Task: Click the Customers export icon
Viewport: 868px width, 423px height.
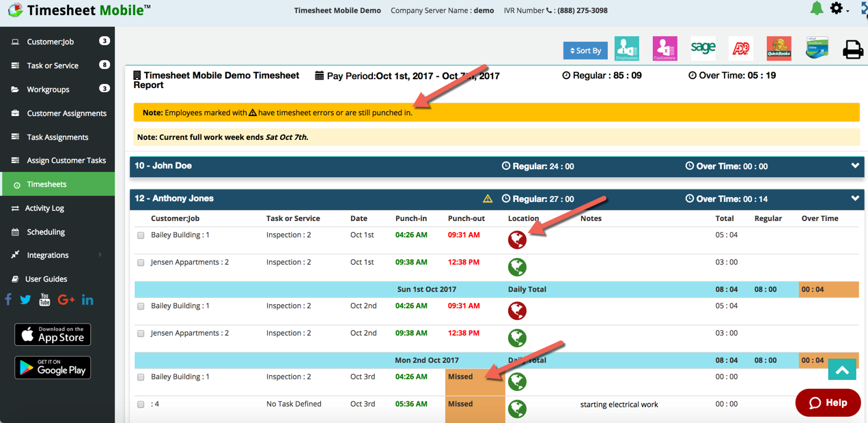Action: pos(664,48)
